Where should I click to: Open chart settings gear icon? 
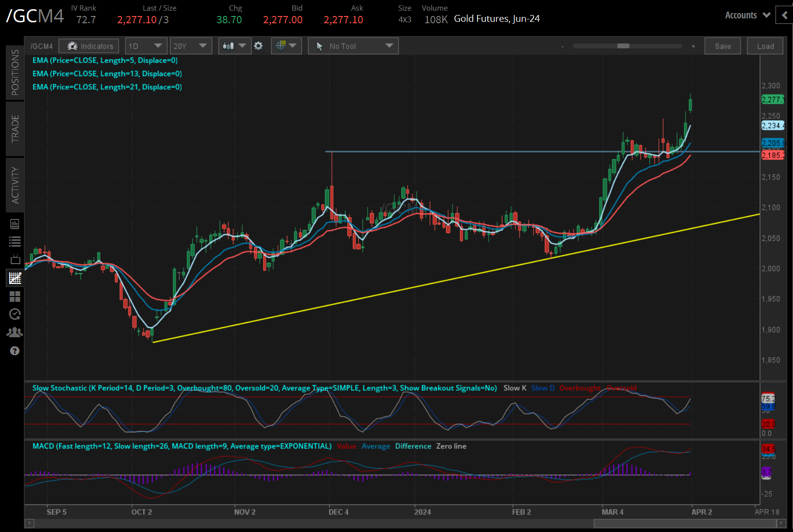[259, 46]
